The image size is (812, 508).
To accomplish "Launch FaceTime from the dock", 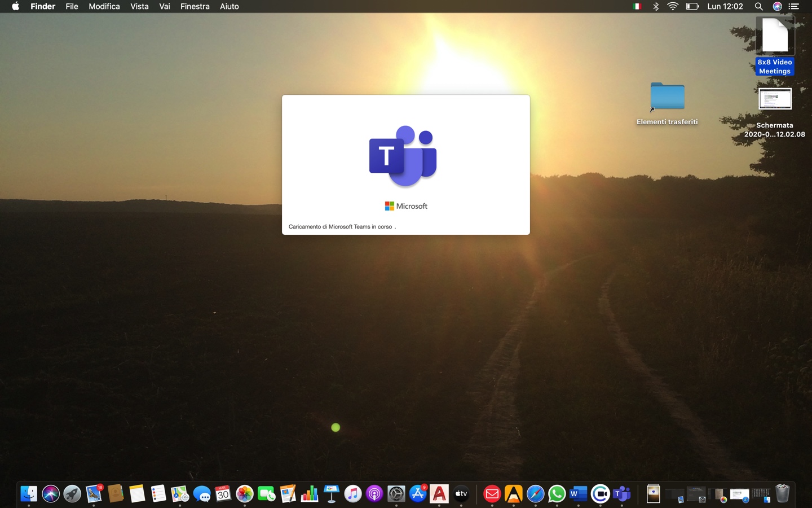I will click(267, 494).
